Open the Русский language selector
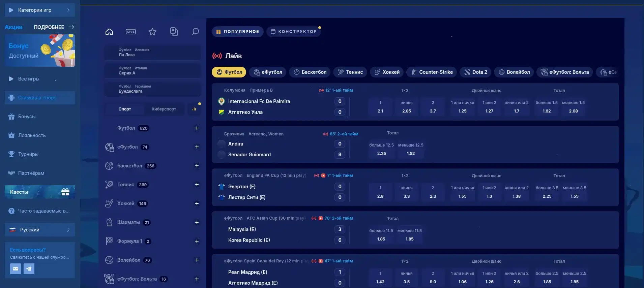This screenshot has width=644, height=288. [40, 230]
